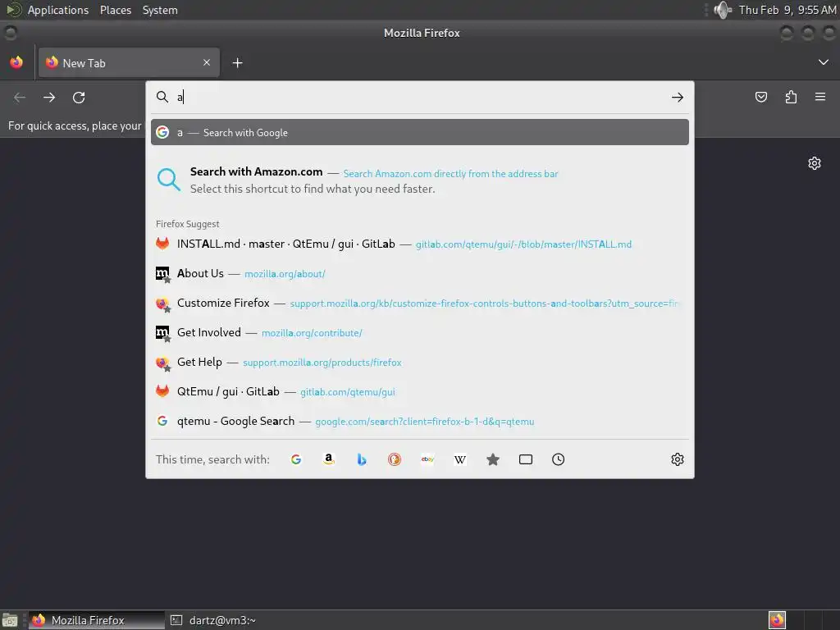This screenshot has width=840, height=630.
Task: Search this time with Amazon icon
Action: pos(329,459)
